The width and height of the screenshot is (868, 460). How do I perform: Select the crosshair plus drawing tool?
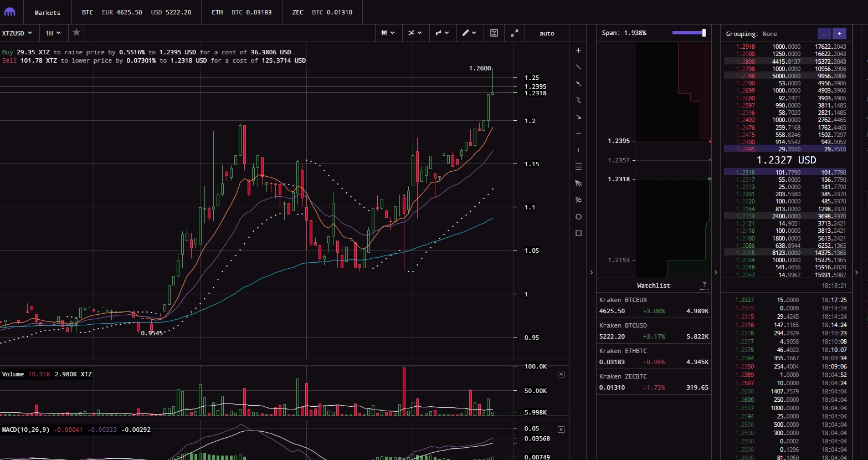click(578, 50)
